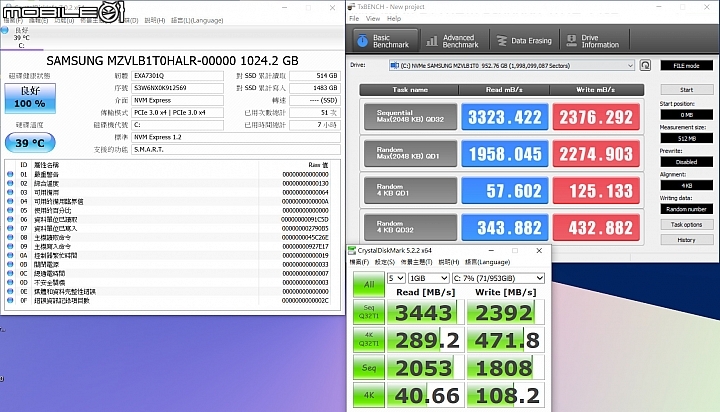720x412 pixels.
Task: Open the View menu in TxBENCH
Action: coord(373,18)
